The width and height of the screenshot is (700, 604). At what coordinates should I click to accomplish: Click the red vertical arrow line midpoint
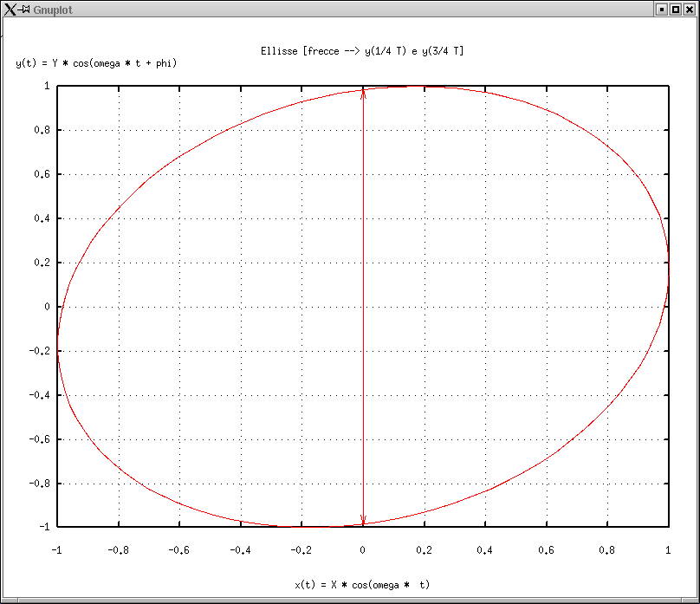tap(363, 307)
